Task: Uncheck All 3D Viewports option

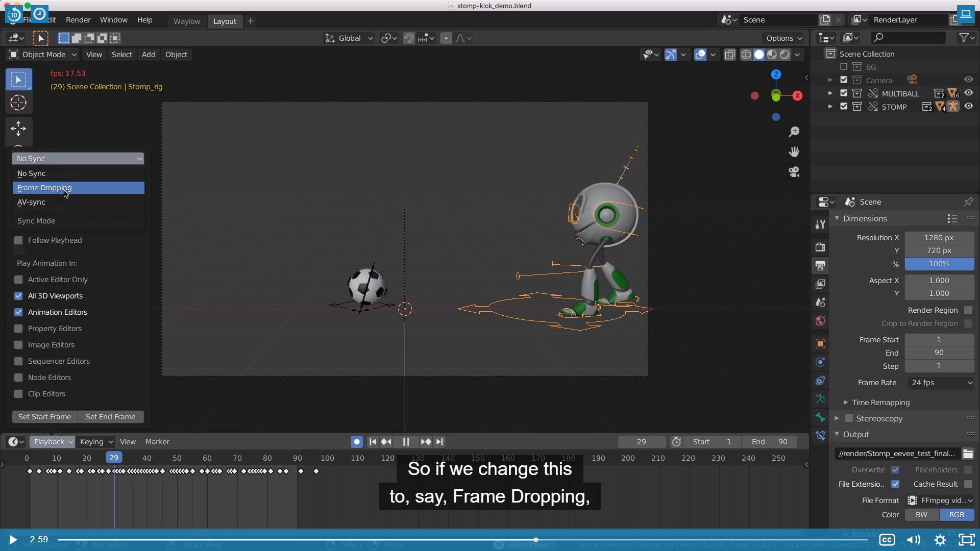Action: pyautogui.click(x=18, y=296)
